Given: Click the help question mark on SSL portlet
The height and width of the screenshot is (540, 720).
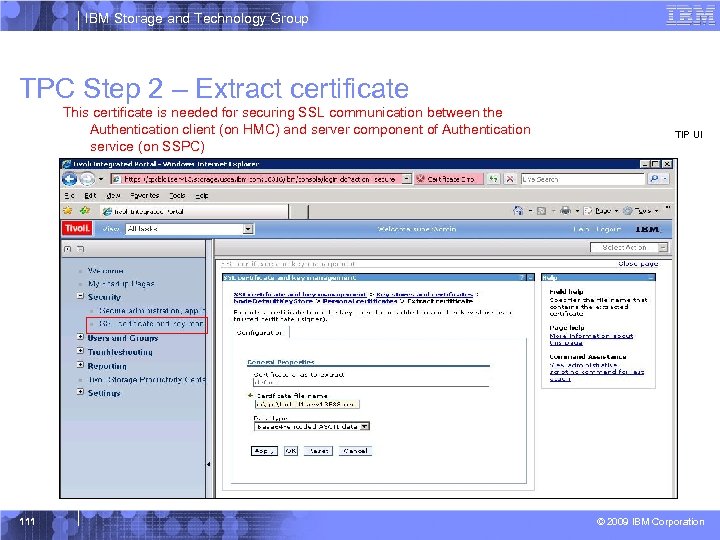Looking at the screenshot, I should coord(522,277).
